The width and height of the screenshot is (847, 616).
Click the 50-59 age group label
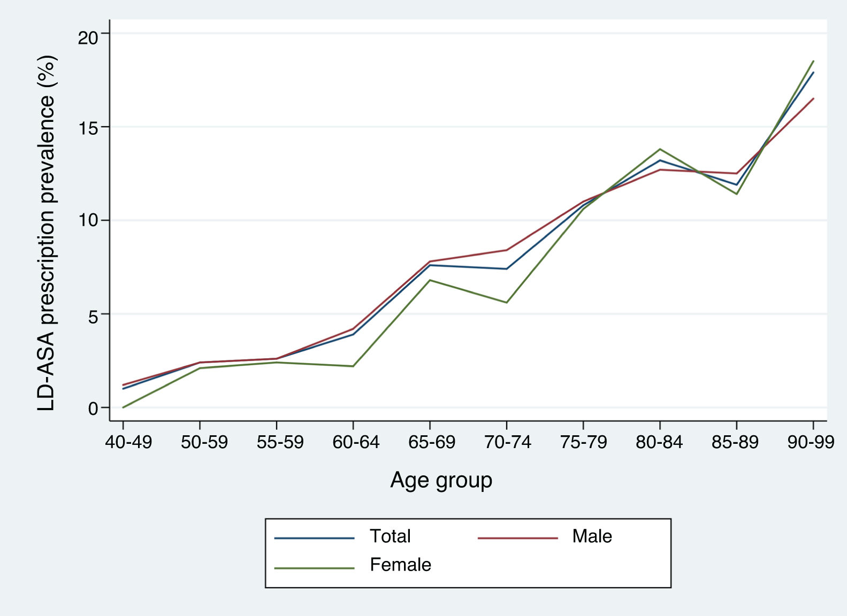click(204, 443)
